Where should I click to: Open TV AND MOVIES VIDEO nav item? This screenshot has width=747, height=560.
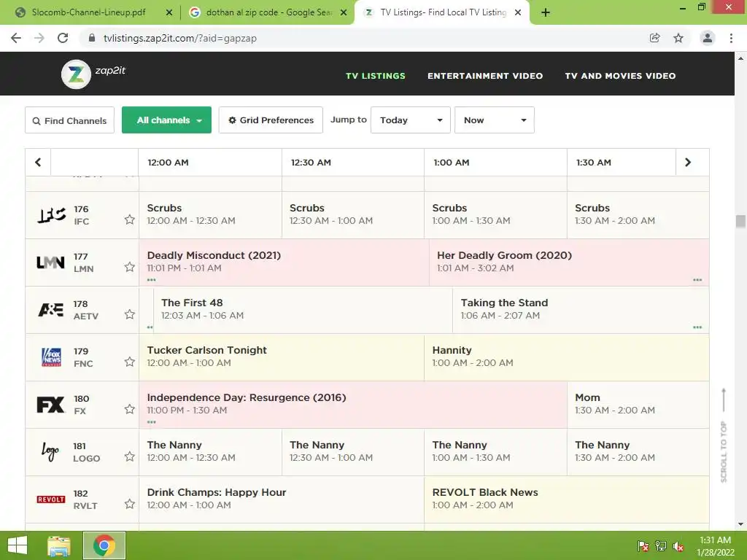point(620,76)
